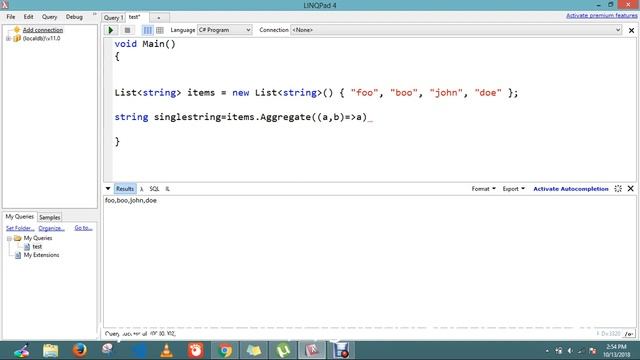Click the void Main() line

(x=145, y=44)
